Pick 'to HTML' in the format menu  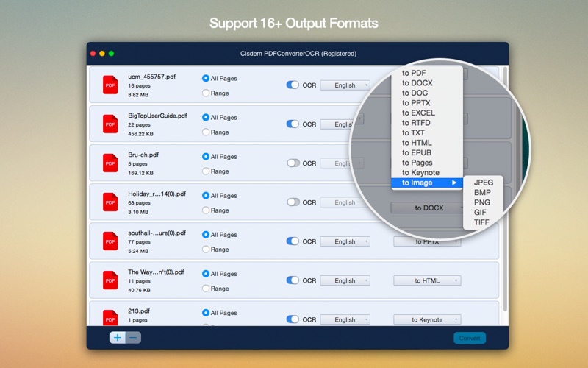click(427, 143)
